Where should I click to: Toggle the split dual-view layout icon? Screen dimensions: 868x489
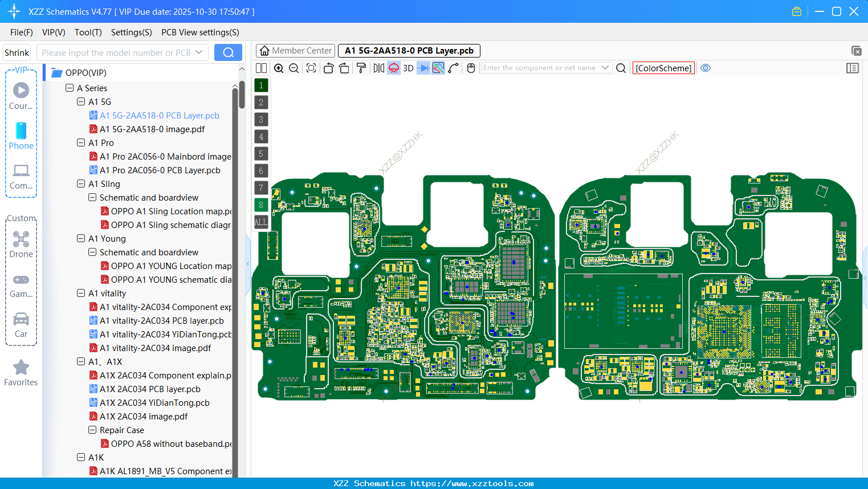click(x=261, y=68)
